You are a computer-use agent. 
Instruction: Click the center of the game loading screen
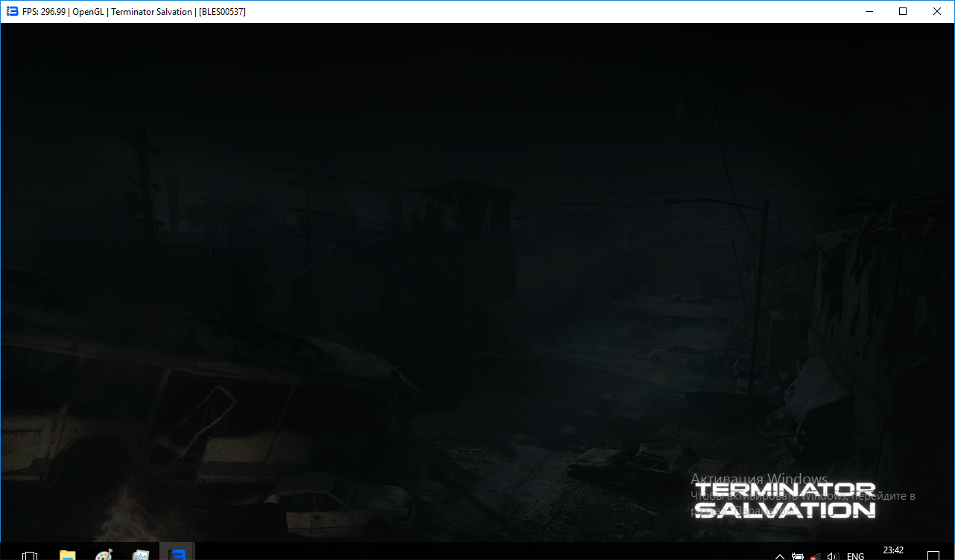(x=477, y=283)
